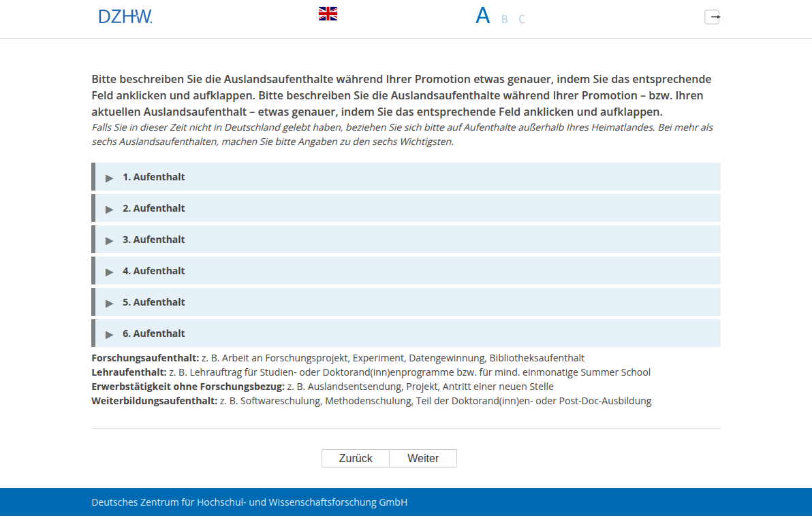Click the 'Weiterbildungsaufenthalt:' definition term

point(155,401)
